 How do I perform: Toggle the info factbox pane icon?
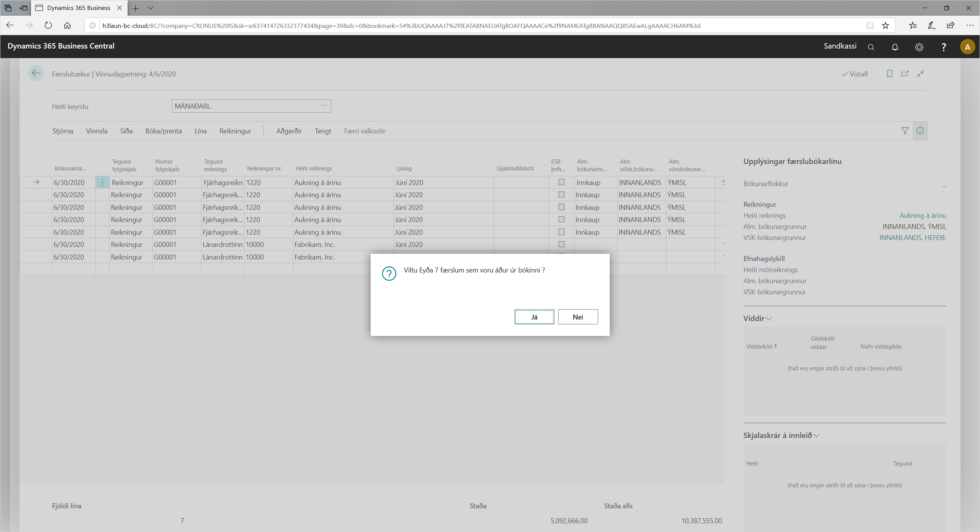(920, 131)
